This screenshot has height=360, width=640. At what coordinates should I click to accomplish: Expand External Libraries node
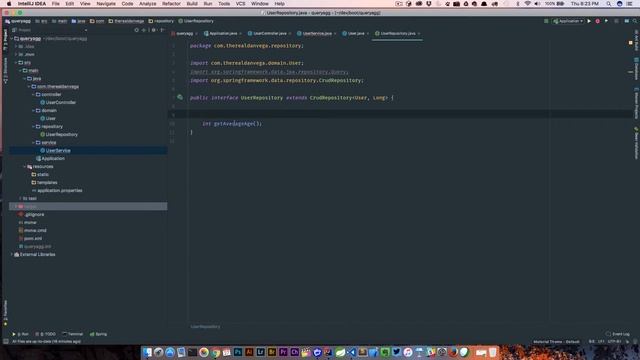[x=12, y=254]
